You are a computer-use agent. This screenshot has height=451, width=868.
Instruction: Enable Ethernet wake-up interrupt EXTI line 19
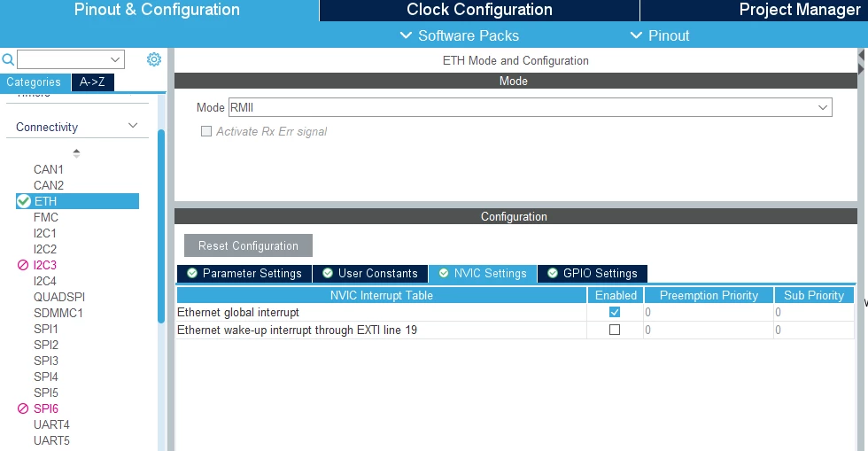click(615, 330)
